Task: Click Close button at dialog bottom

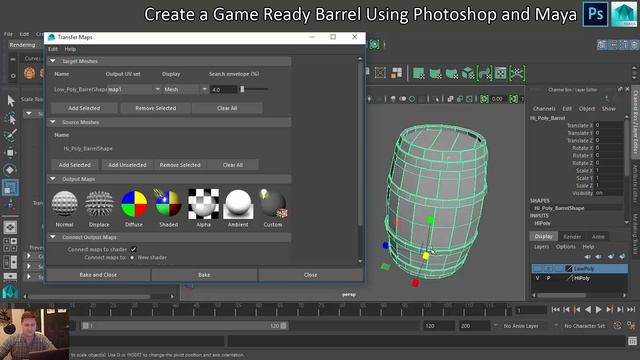Action: pos(311,275)
